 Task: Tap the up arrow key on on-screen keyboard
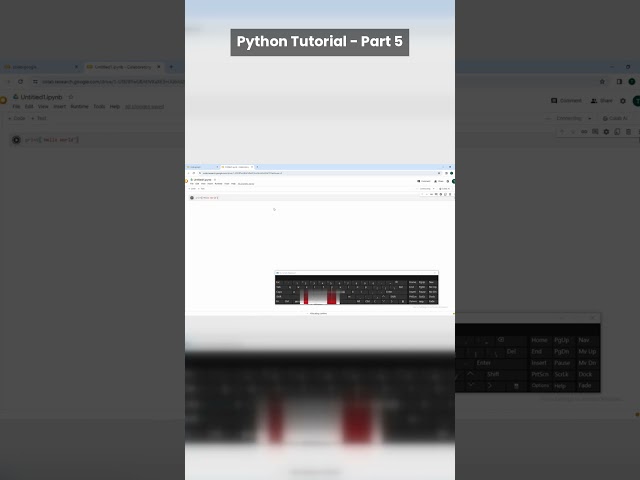470,374
